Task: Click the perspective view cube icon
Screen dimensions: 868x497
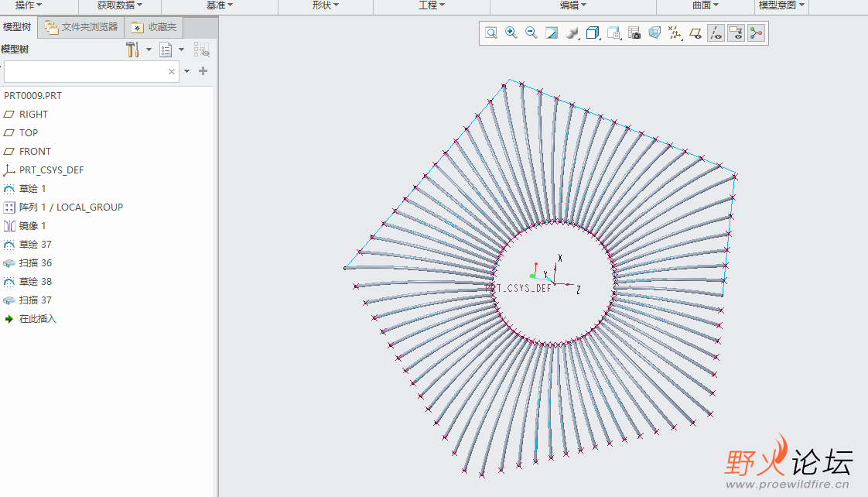Action: [x=654, y=33]
